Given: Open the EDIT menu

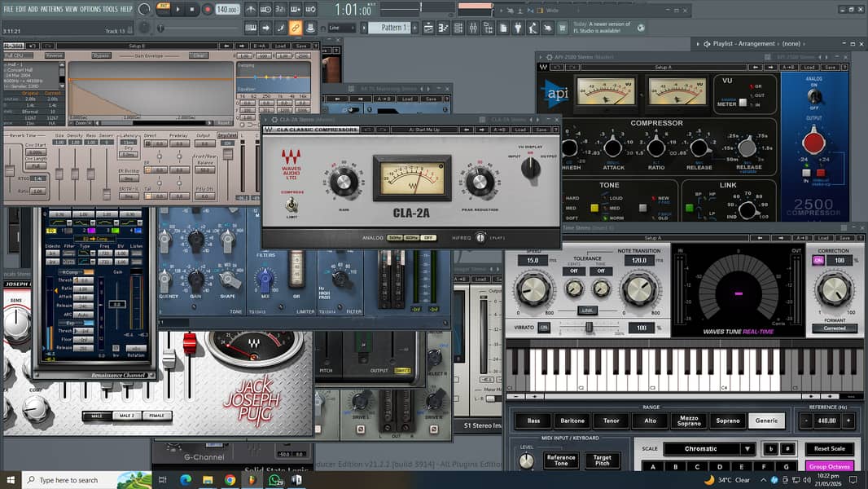Looking at the screenshot, I should (x=20, y=9).
